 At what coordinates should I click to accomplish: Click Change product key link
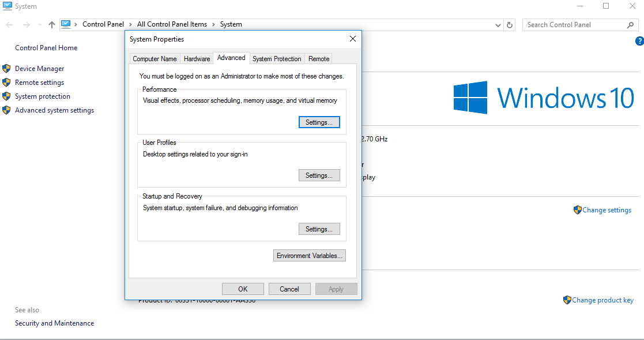click(x=602, y=300)
